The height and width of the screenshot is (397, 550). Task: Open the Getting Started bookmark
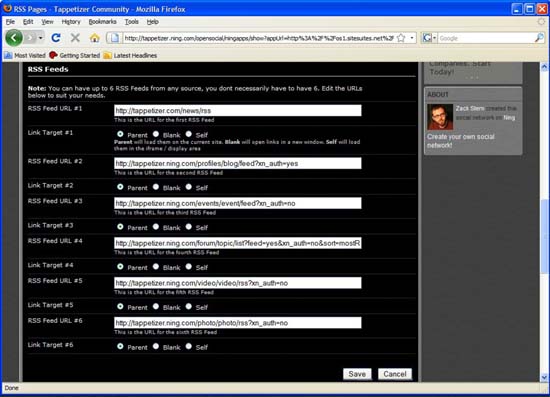click(x=75, y=55)
